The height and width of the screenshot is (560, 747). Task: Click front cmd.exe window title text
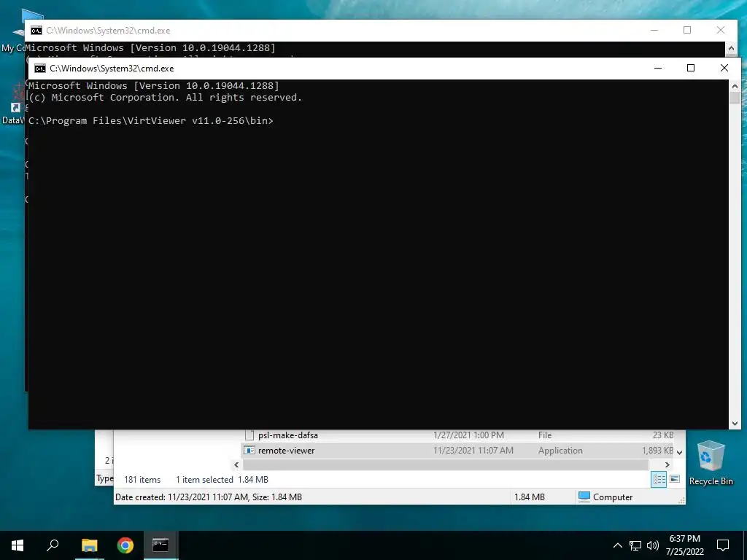click(x=112, y=69)
